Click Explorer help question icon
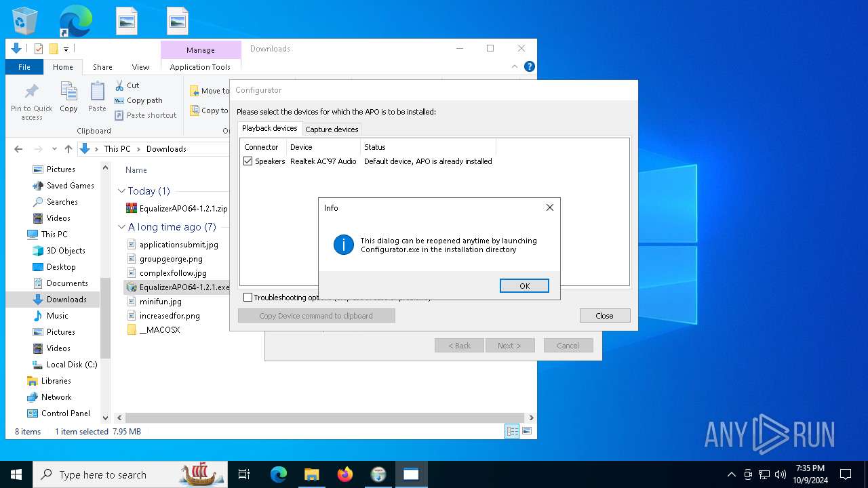 530,66
